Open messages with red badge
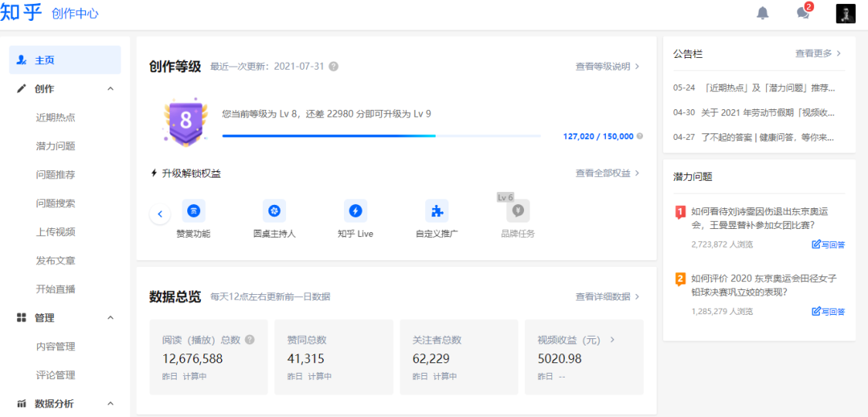 point(802,13)
